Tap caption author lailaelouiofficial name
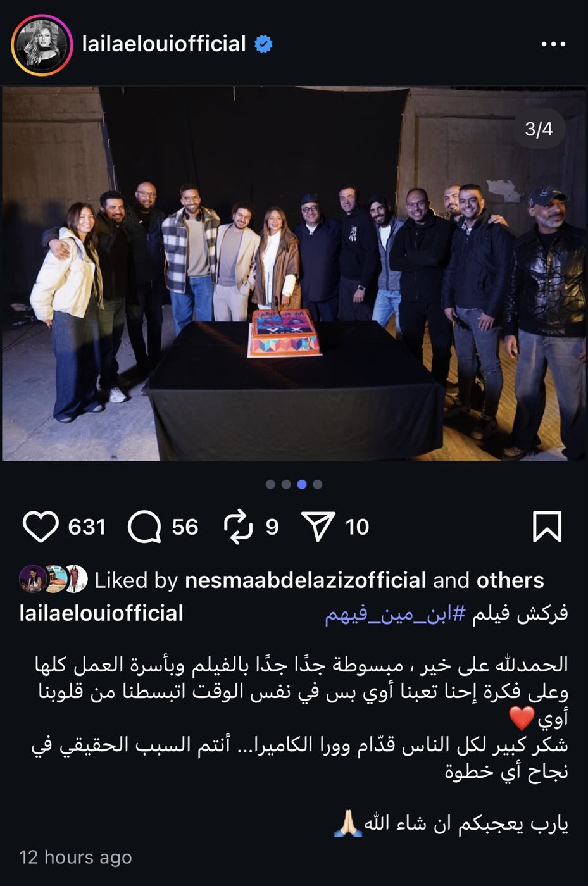Viewport: 588px width, 886px height. (x=101, y=613)
